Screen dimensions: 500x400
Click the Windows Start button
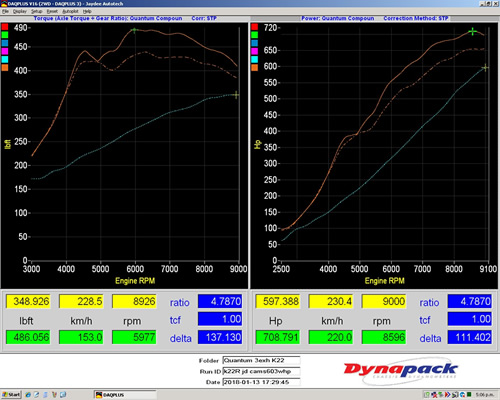(x=11, y=395)
